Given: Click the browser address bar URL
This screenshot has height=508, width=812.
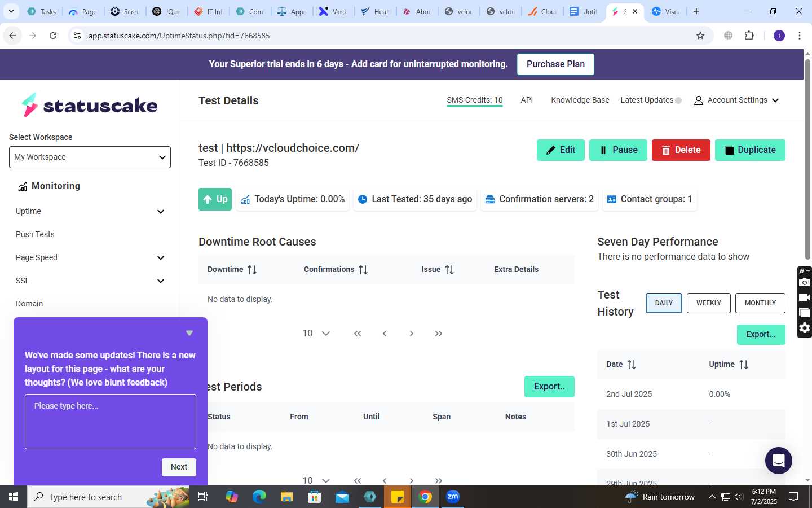Looking at the screenshot, I should click(179, 36).
